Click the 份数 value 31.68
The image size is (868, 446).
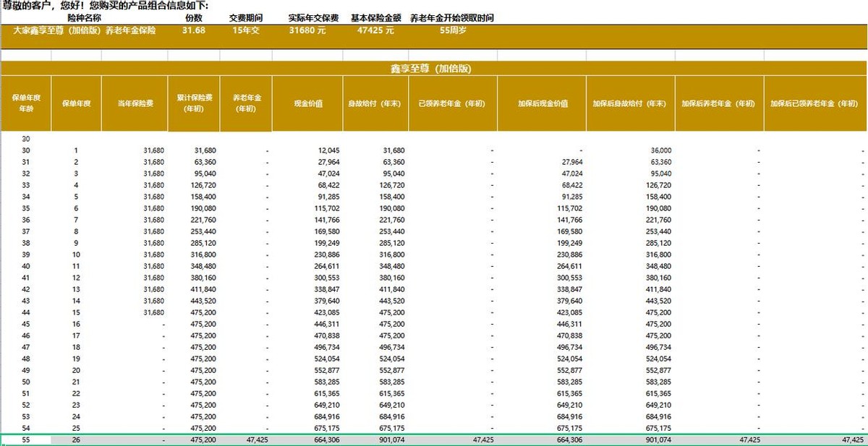coord(192,30)
